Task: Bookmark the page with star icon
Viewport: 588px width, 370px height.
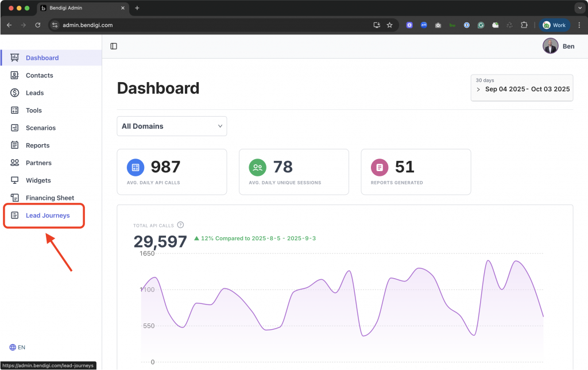Action: click(x=389, y=25)
